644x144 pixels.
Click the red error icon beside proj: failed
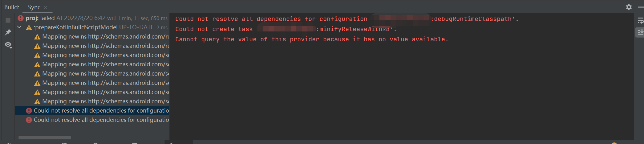[21, 18]
